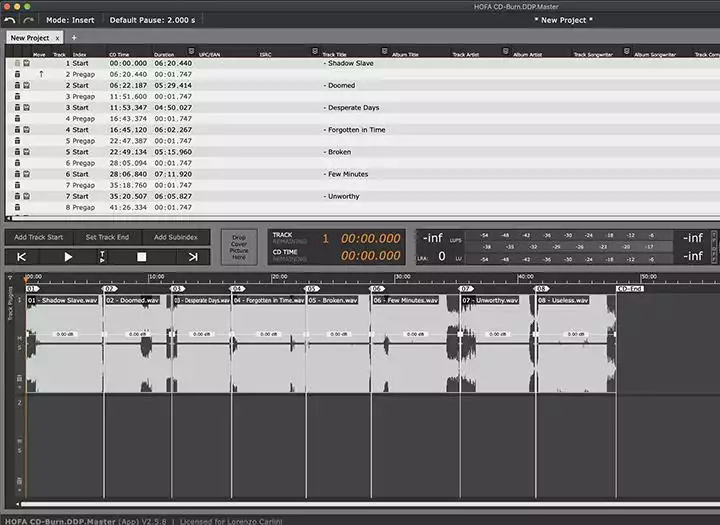Click the icon beside the trash in the 3 Start row
Image resolution: width=720 pixels, height=525 pixels.
[x=27, y=107]
